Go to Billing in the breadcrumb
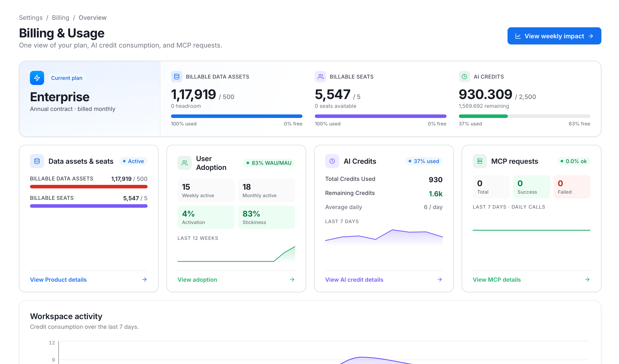 60,18
